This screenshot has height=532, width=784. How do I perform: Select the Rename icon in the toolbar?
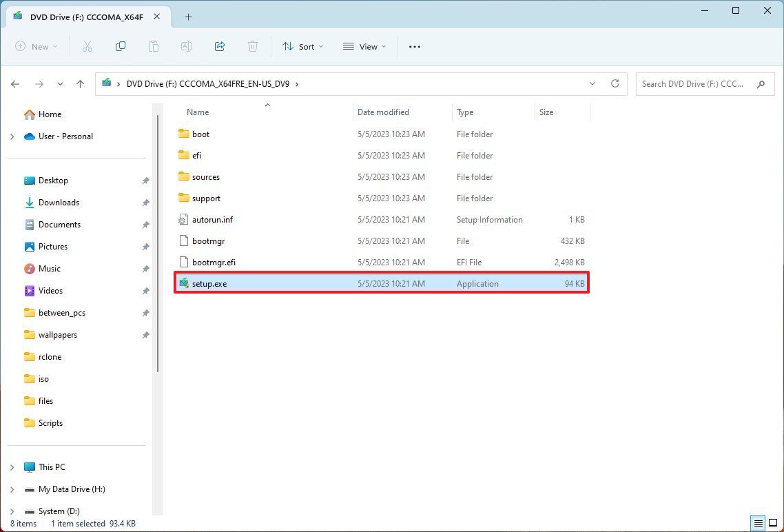[x=186, y=46]
